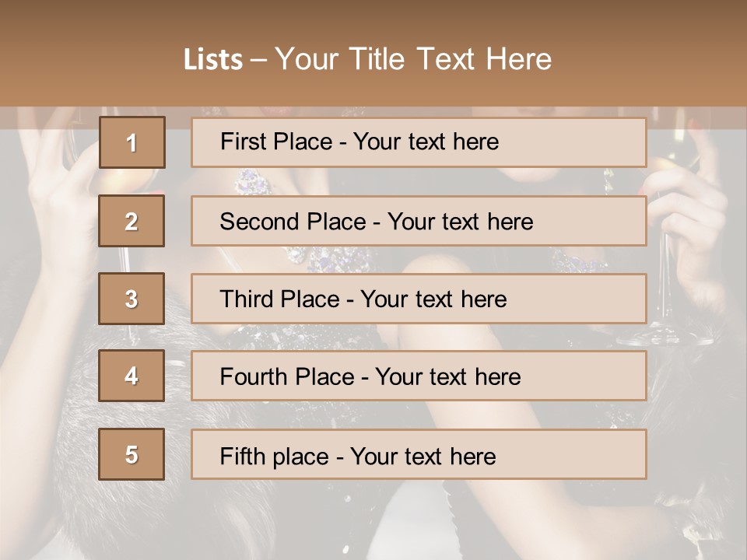
Task: Click the Third Place text box
Action: [x=419, y=299]
